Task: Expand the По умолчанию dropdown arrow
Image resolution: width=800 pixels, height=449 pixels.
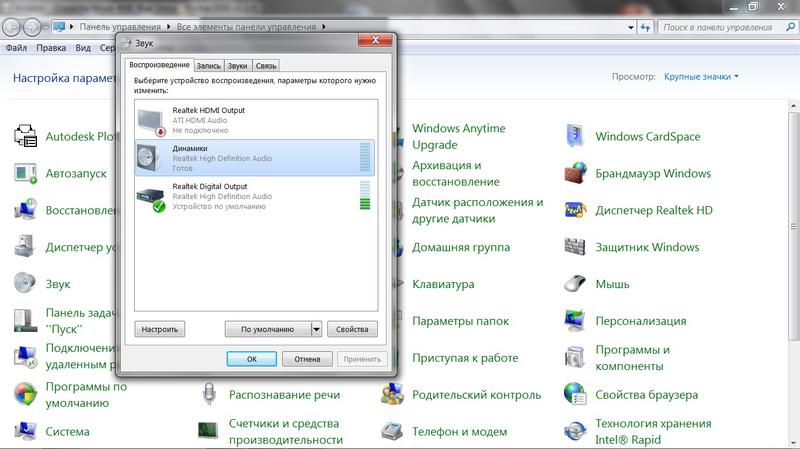Action: pos(317,329)
